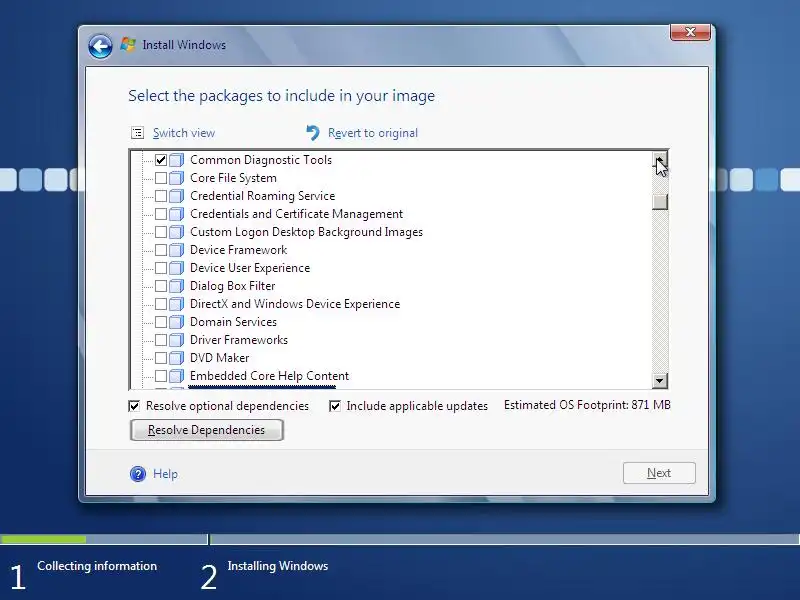Viewport: 800px width, 600px height.
Task: Tick the Domain Services checkbox
Action: click(x=161, y=322)
